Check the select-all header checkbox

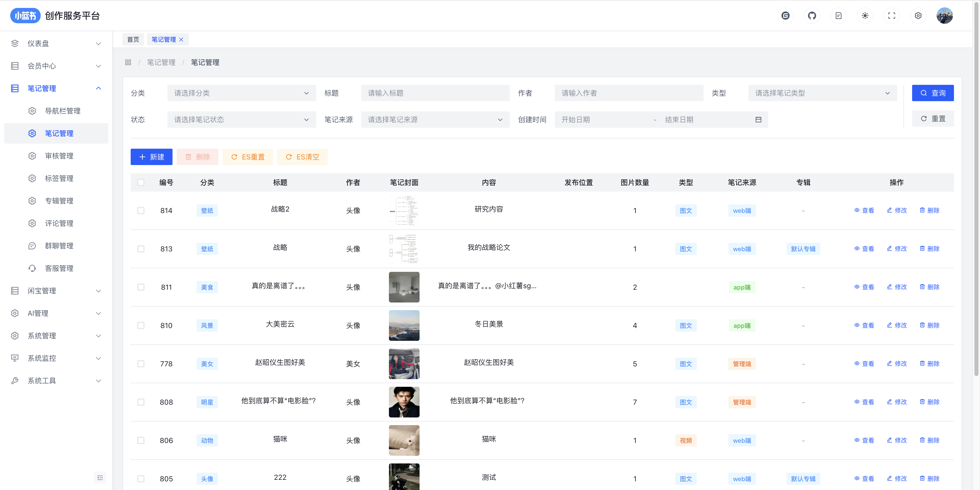click(141, 182)
